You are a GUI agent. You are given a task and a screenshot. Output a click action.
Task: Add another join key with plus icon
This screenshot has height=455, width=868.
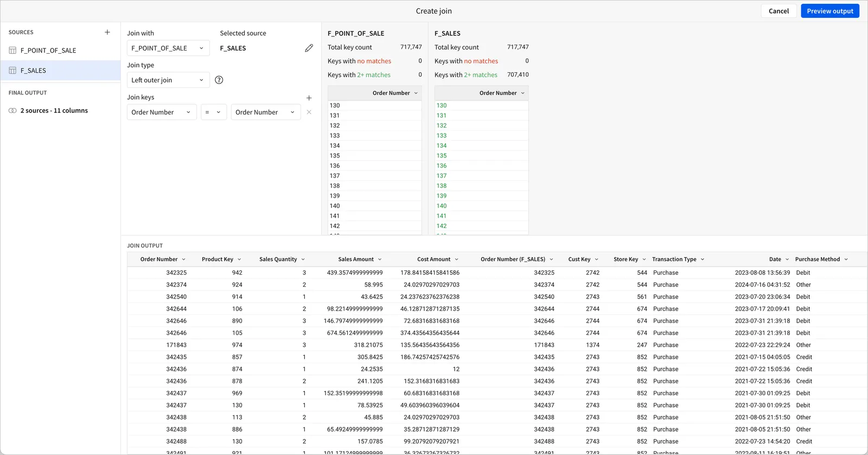[x=309, y=98]
